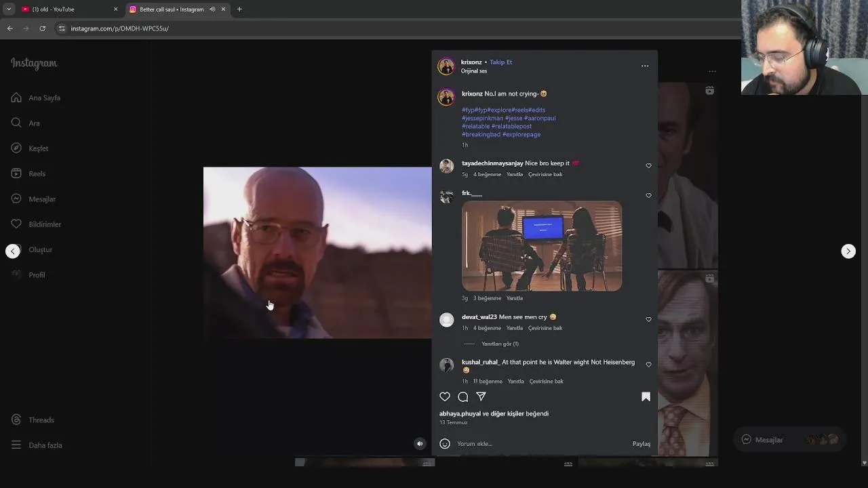This screenshot has height=488, width=868.
Task: Open kushal_ruhal_ username link
Action: (481, 363)
